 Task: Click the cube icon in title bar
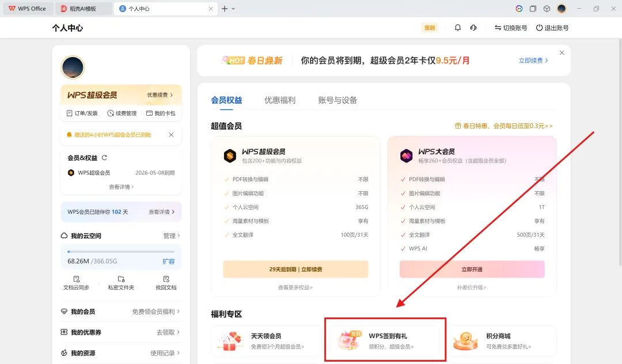(x=547, y=8)
